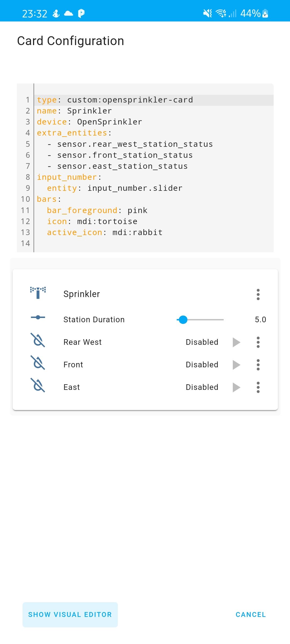Click the SHOW VISUAL EDITOR button
Image resolution: width=290 pixels, height=644 pixels.
(70, 614)
